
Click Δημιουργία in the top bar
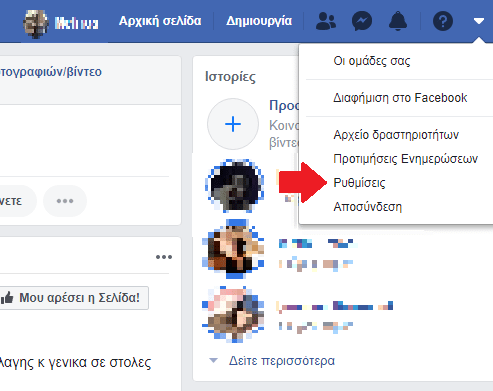(259, 21)
